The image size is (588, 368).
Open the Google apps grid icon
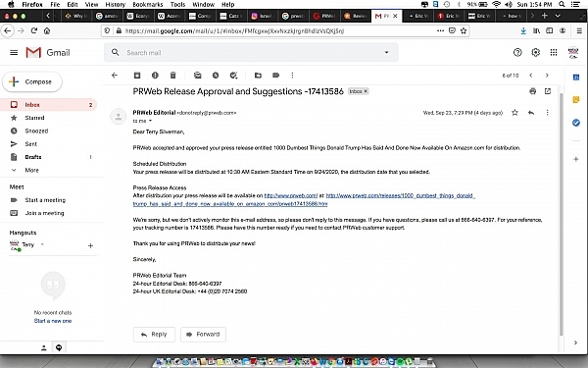tap(554, 53)
